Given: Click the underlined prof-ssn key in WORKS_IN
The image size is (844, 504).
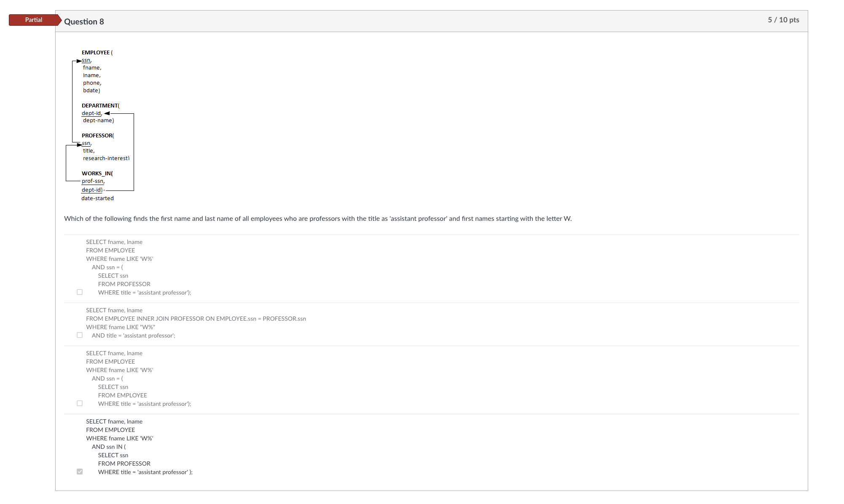Looking at the screenshot, I should [x=93, y=181].
